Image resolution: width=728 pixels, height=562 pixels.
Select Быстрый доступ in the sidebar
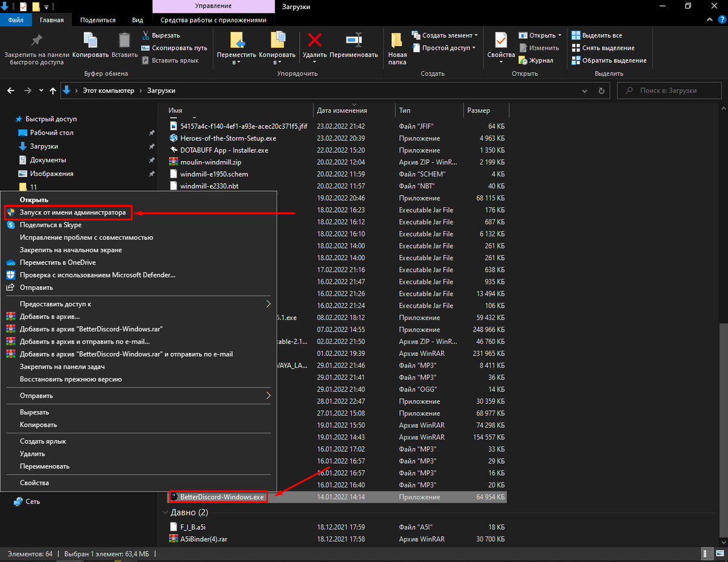[51, 119]
